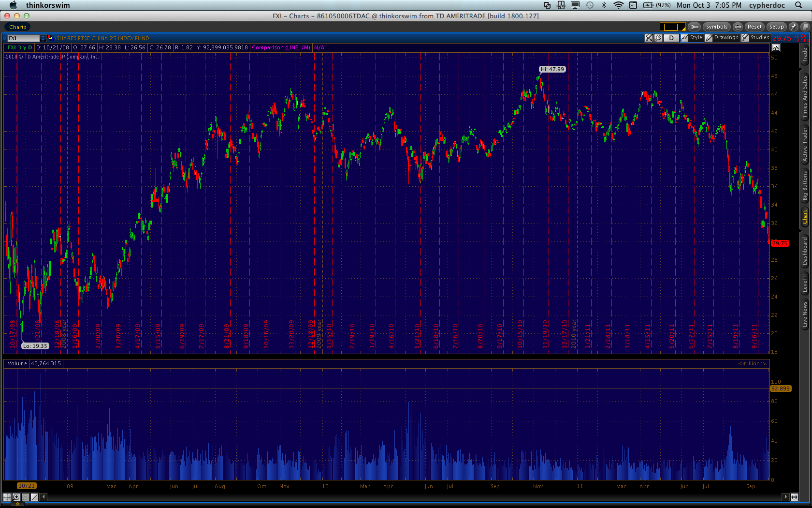This screenshot has height=508, width=812.
Task: Click the scroll left arrow at chart bottom
Action: (x=44, y=497)
